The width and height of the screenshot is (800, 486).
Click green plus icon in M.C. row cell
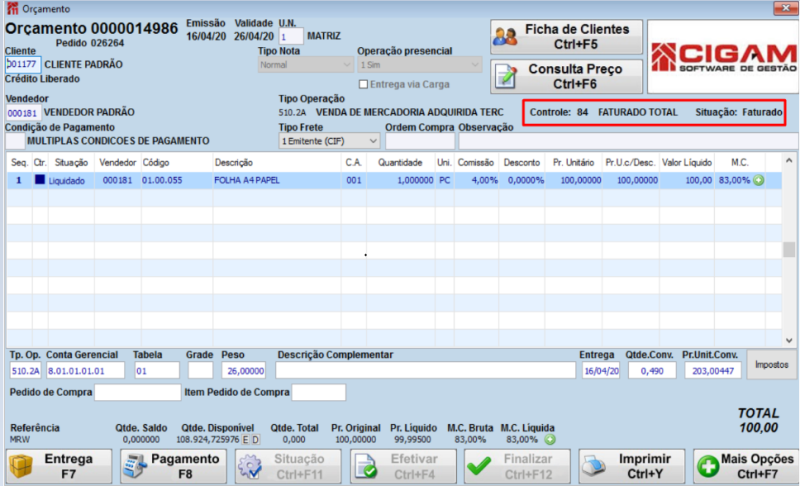(759, 181)
